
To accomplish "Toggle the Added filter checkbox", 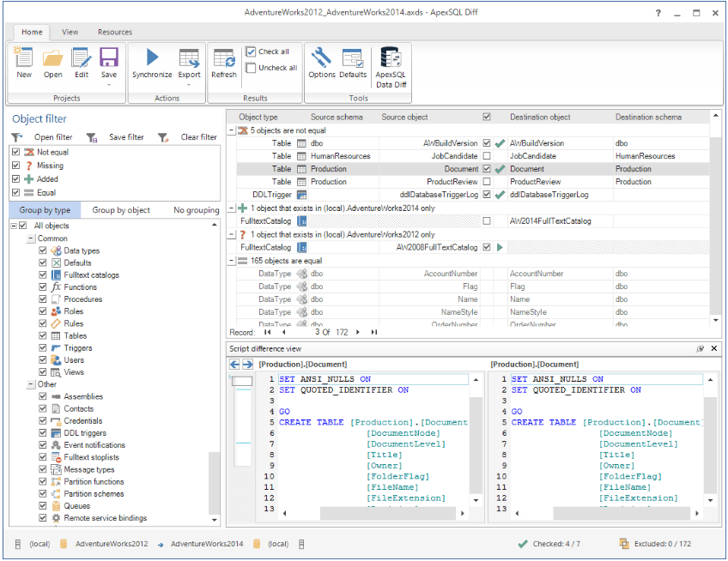I will click(15, 178).
